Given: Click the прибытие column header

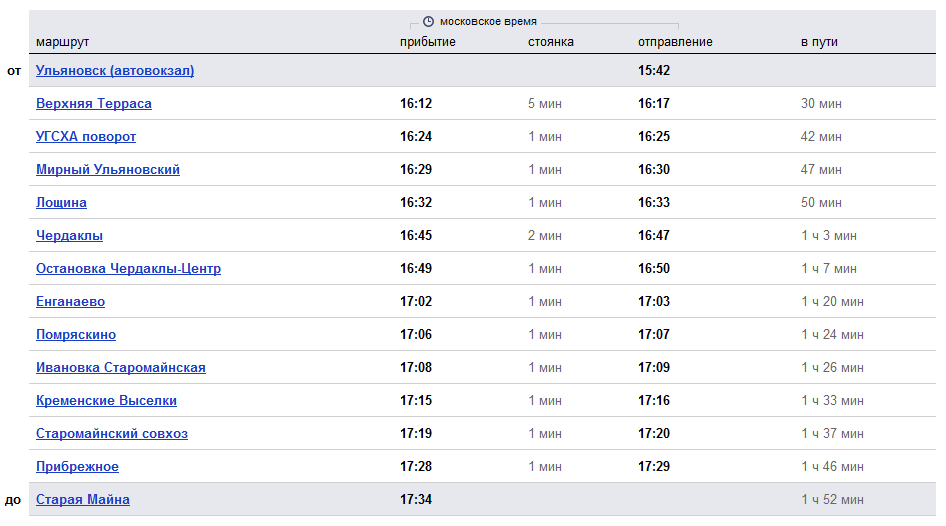Looking at the screenshot, I should [428, 42].
